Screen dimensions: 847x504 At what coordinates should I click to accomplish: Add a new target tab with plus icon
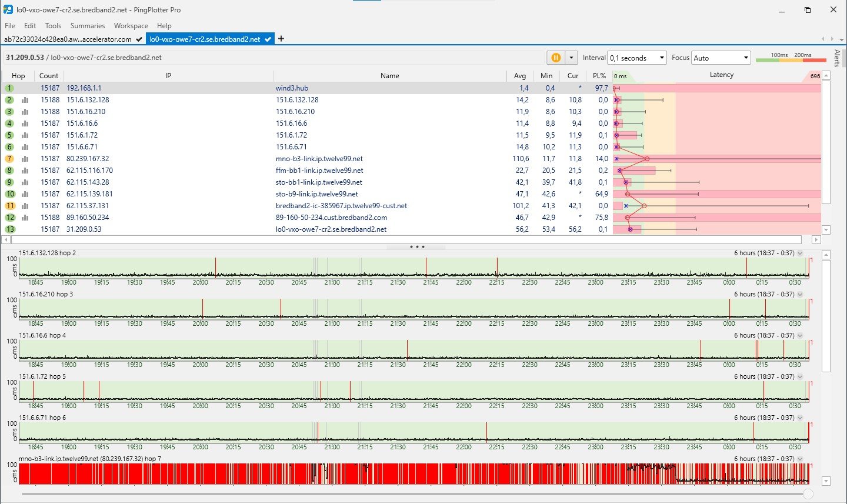[281, 39]
